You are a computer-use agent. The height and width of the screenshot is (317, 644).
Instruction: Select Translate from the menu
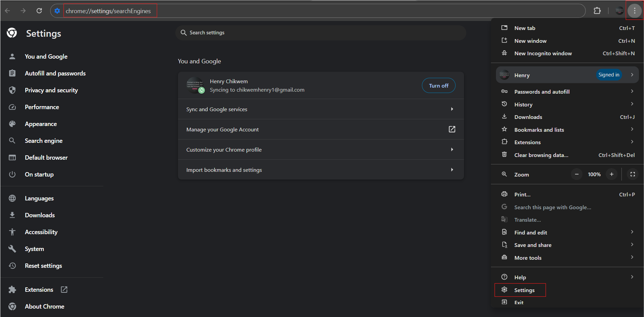[567, 220]
